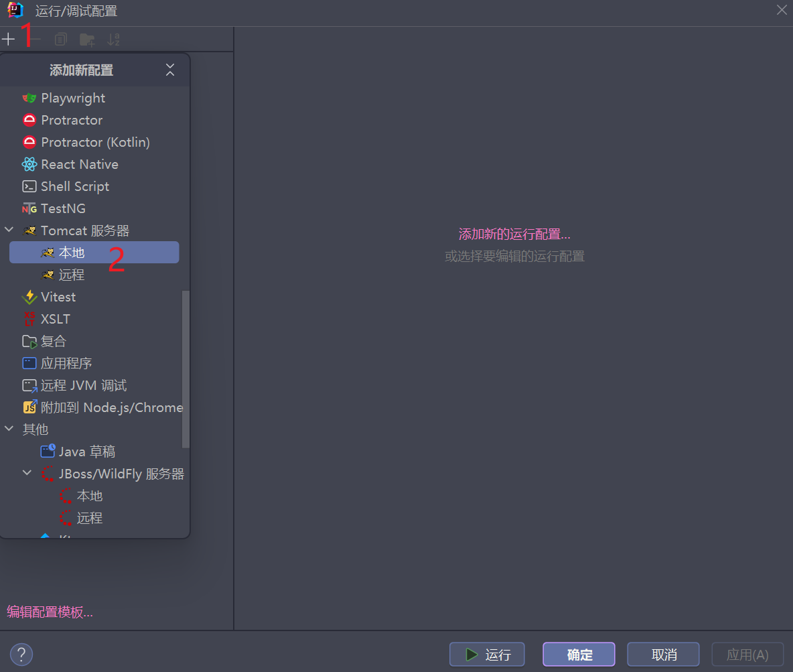The width and height of the screenshot is (793, 672).
Task: Click the IntelliJ IDEA logo in title bar
Action: [15, 10]
